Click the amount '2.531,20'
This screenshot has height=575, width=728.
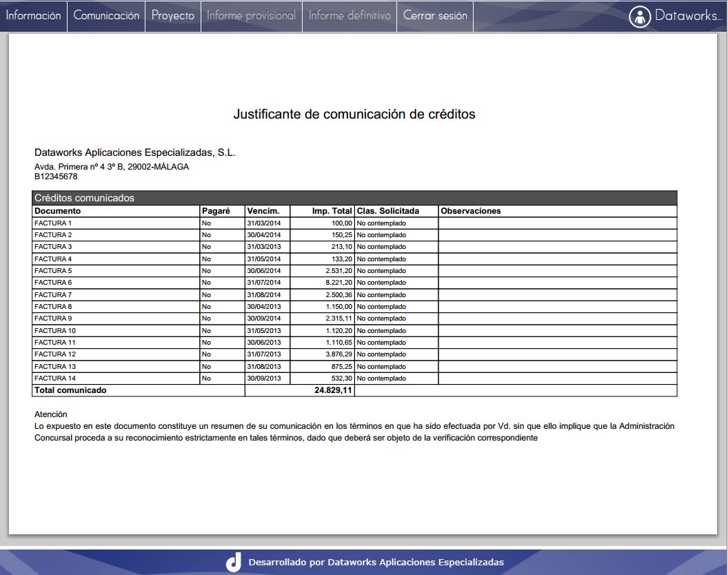pos(339,271)
